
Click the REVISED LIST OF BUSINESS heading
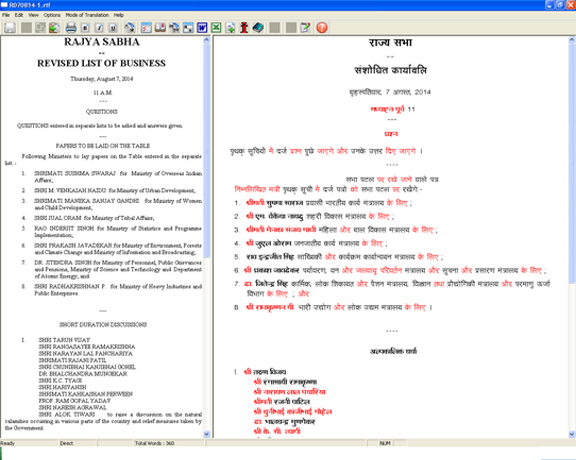[x=101, y=64]
